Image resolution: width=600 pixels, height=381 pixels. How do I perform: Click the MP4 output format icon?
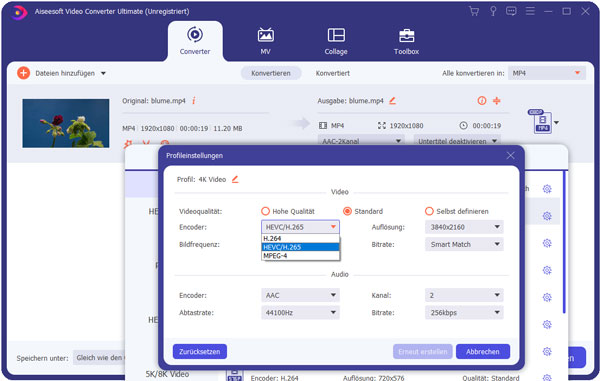(x=541, y=121)
